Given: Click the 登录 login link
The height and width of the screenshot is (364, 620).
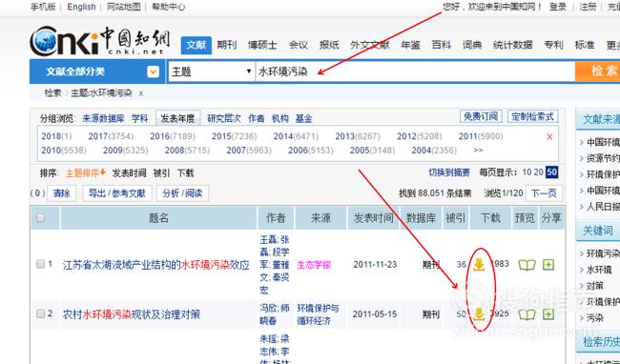Looking at the screenshot, I should (558, 7).
